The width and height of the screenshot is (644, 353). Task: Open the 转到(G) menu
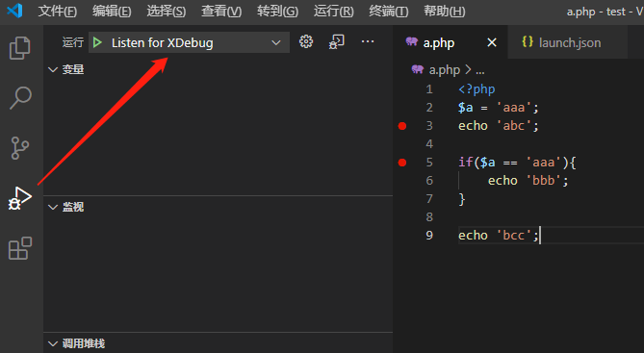point(277,12)
